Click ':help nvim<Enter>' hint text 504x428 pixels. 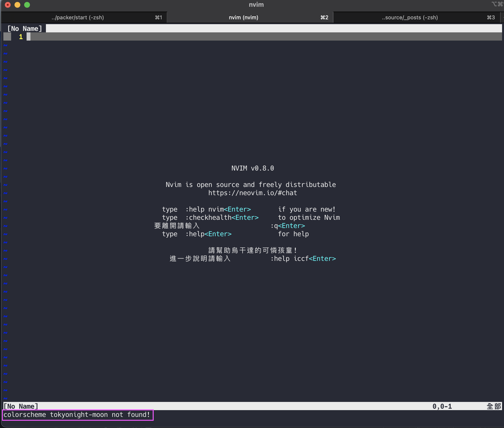coord(218,209)
